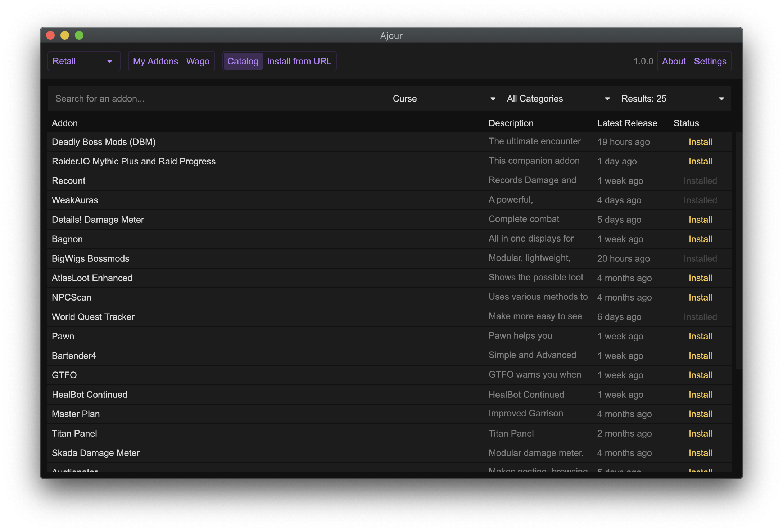Screen dimensions: 783x532
Task: Expand the Results: 25 dropdown
Action: click(x=673, y=99)
